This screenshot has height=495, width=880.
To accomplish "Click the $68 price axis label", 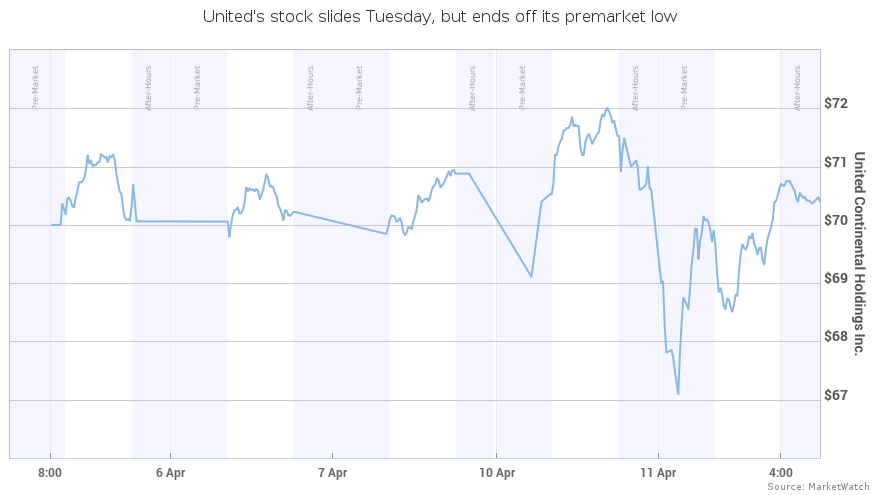I will tap(836, 336).
